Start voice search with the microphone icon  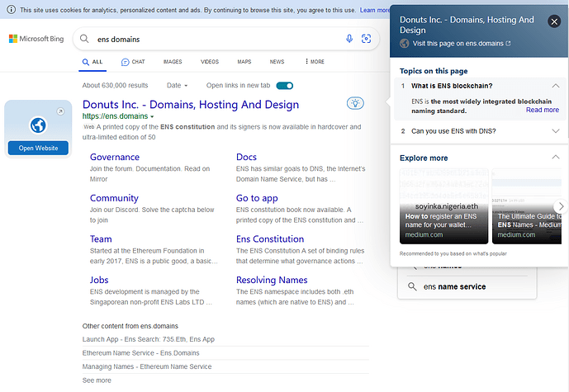point(349,39)
